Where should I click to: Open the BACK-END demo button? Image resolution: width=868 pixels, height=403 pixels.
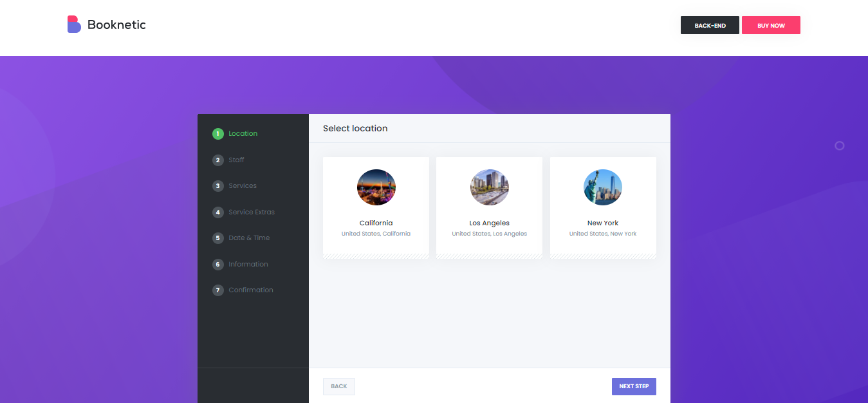[x=710, y=25]
